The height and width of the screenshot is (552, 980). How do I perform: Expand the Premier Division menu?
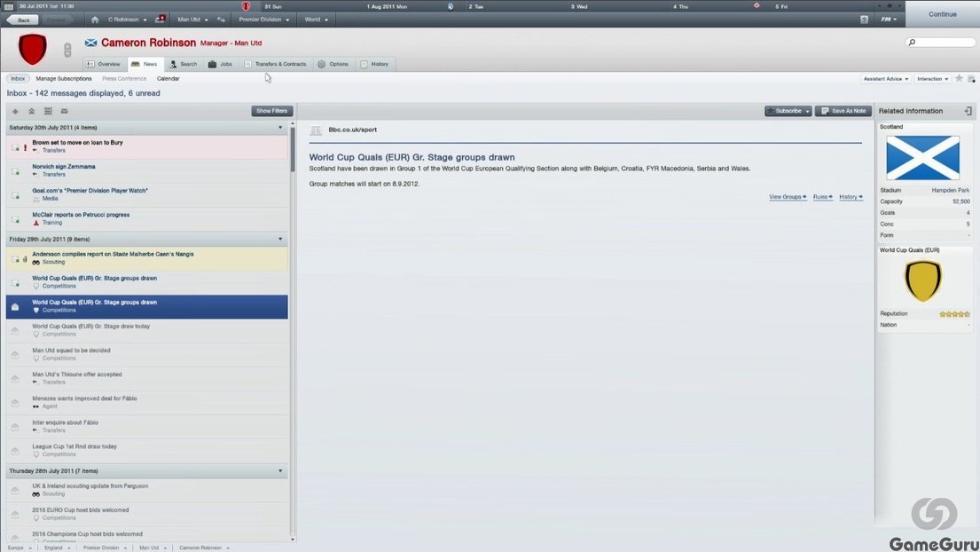[x=263, y=20]
